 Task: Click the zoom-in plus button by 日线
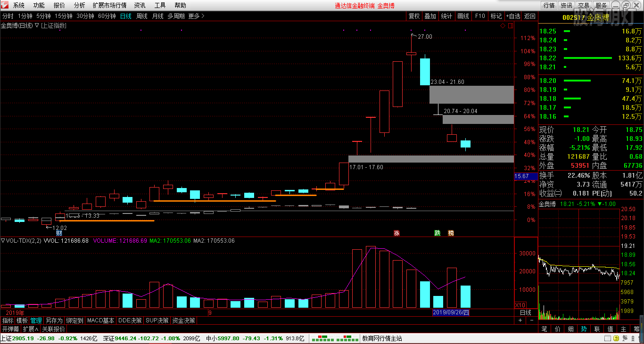click(x=520, y=320)
